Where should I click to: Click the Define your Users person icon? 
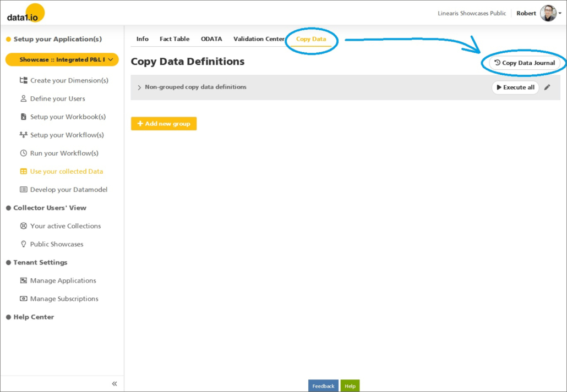(23, 99)
